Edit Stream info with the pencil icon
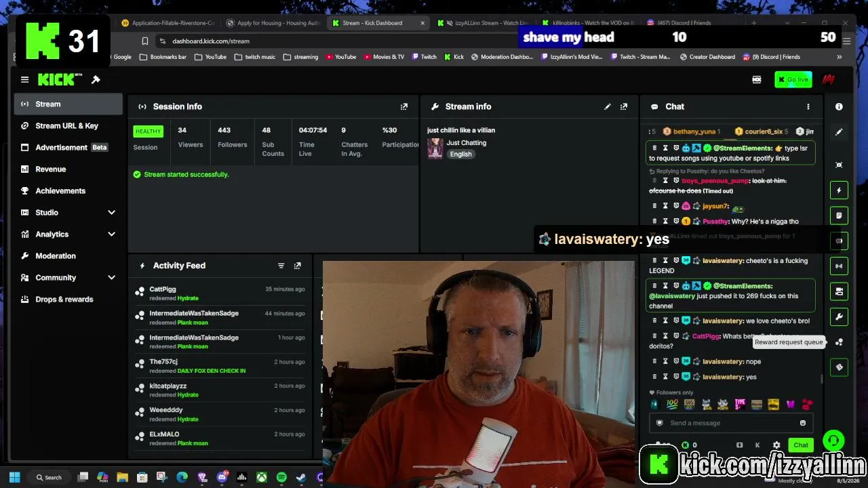Viewport: 868px width, 488px height. pyautogui.click(x=608, y=106)
